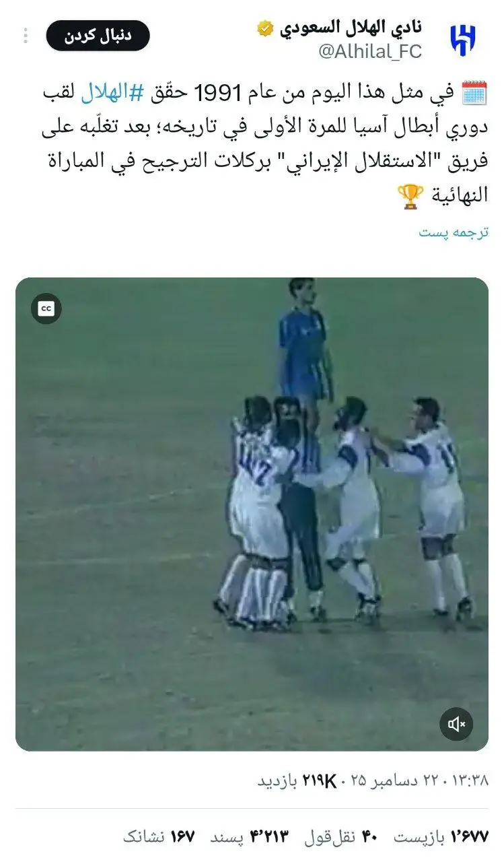Viewport: 504px width, 862px height.
Task: Tap the gold verified badge next to the name
Action: pos(265,28)
